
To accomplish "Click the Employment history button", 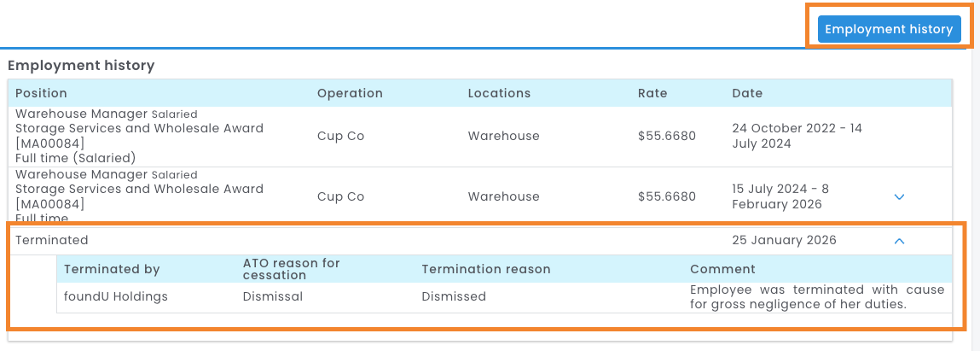I will 889,29.
